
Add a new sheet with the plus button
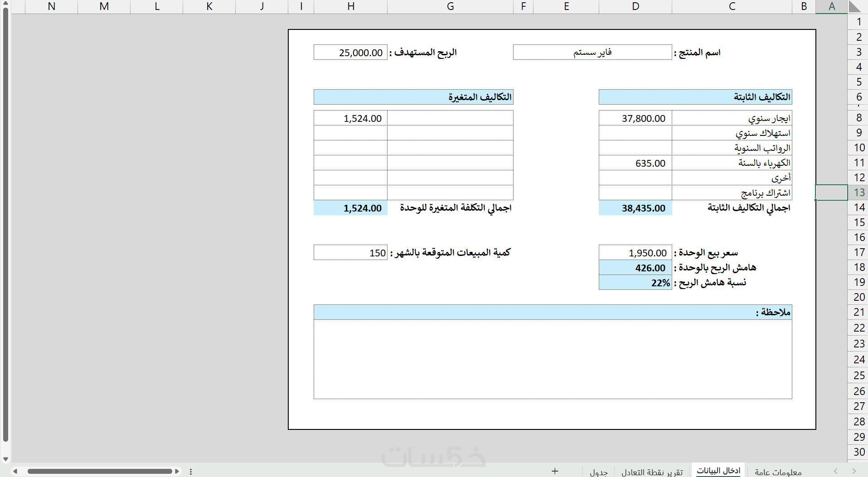pyautogui.click(x=555, y=471)
